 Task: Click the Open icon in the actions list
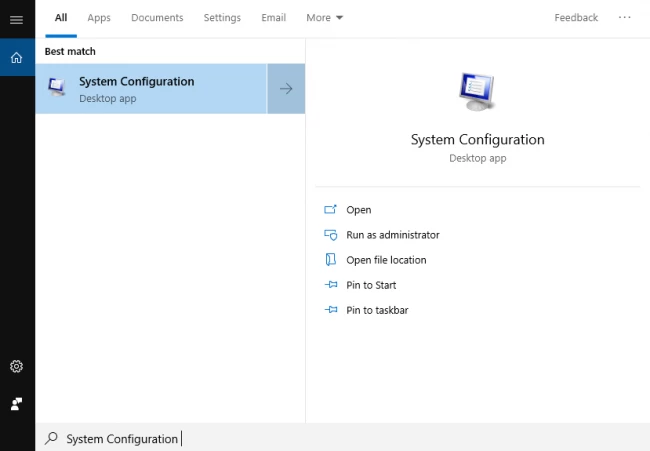point(330,209)
